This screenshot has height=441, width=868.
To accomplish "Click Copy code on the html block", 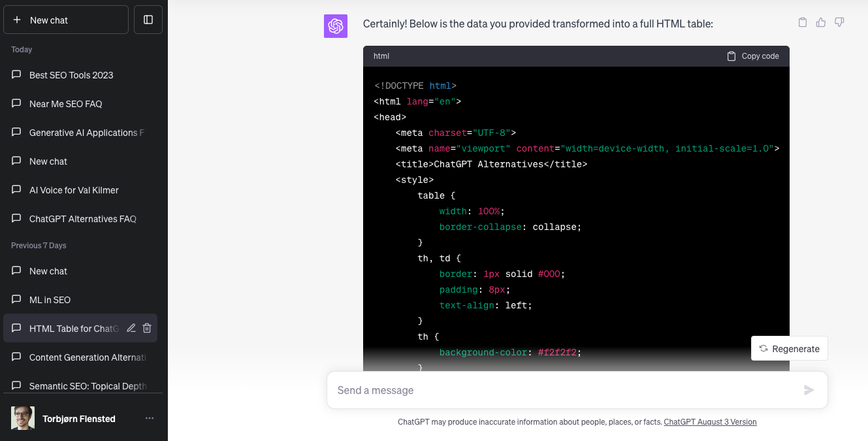I will point(753,56).
